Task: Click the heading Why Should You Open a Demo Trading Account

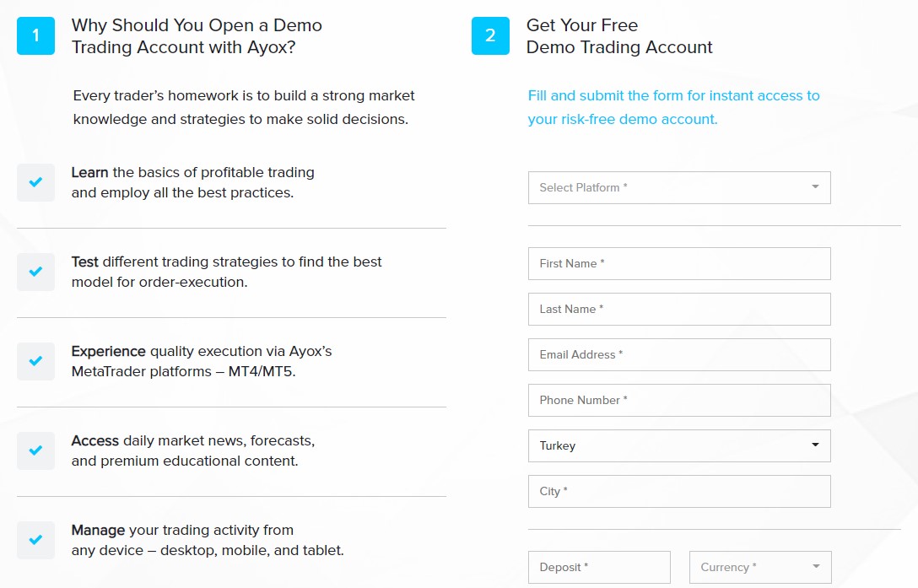Action: coord(197,36)
